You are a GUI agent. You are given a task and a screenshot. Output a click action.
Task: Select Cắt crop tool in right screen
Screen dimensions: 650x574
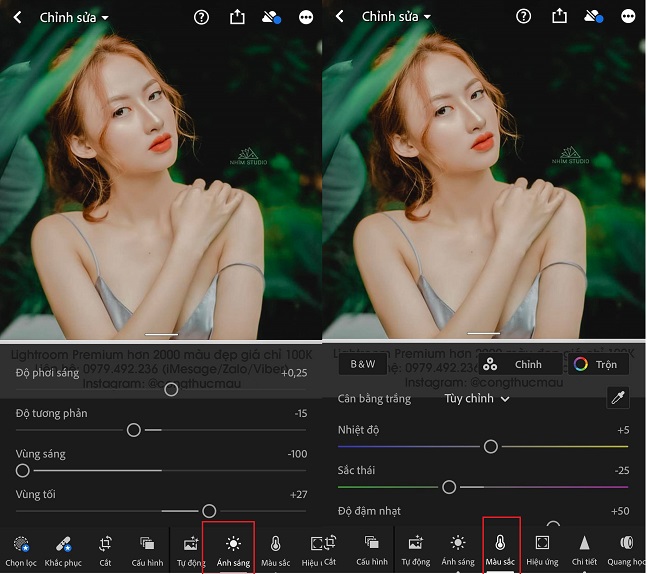(330, 550)
